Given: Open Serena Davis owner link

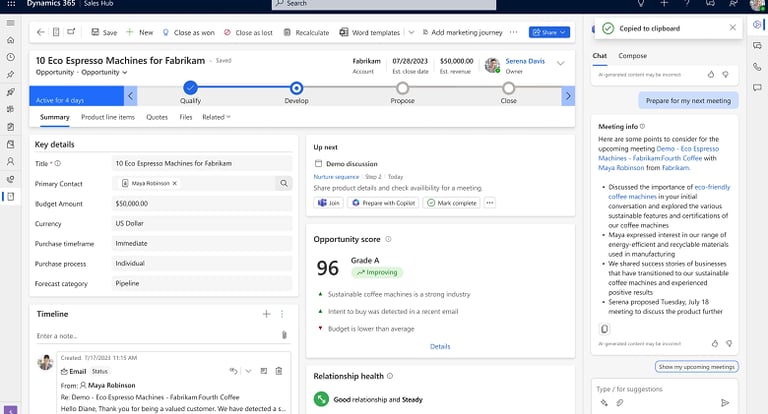Looking at the screenshot, I should (x=525, y=61).
